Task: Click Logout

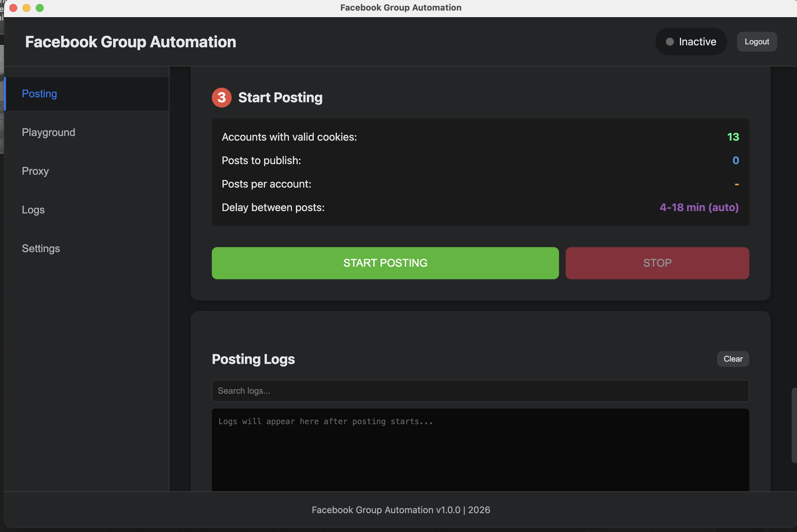Action: click(757, 41)
